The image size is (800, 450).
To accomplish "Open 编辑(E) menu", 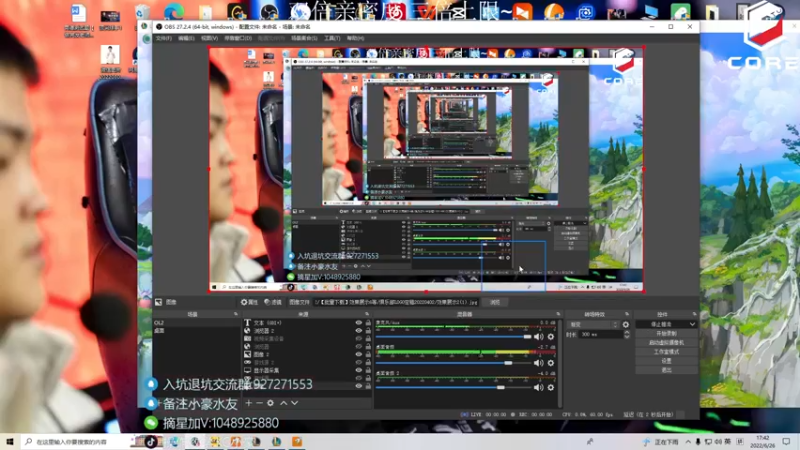I will pyautogui.click(x=186, y=38).
